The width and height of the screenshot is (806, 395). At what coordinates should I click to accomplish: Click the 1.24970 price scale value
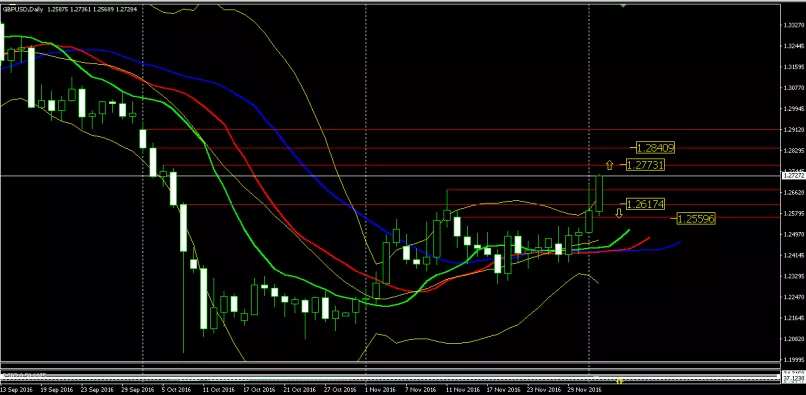(794, 234)
